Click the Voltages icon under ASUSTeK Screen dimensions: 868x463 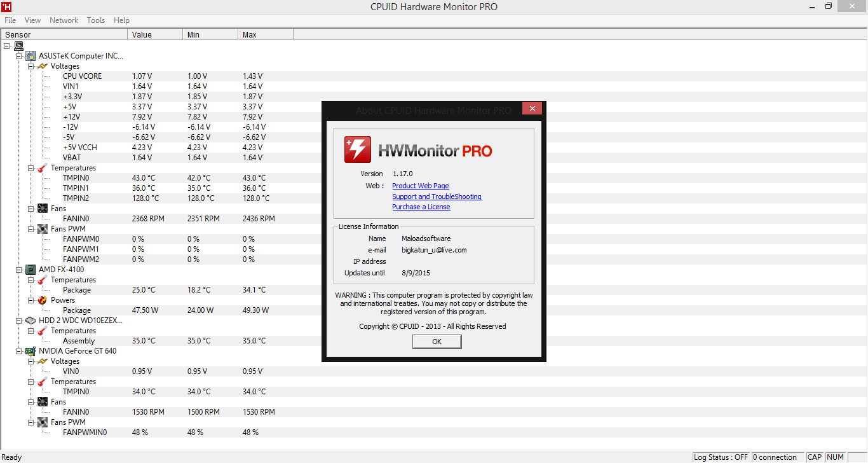43,66
